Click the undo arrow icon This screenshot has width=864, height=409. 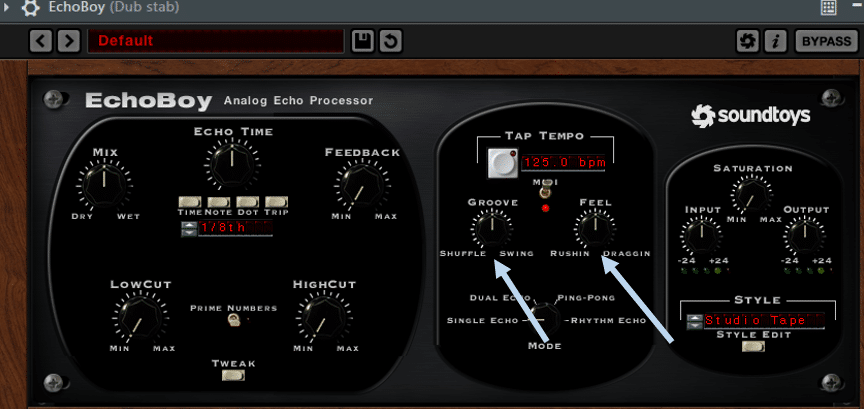[x=391, y=41]
